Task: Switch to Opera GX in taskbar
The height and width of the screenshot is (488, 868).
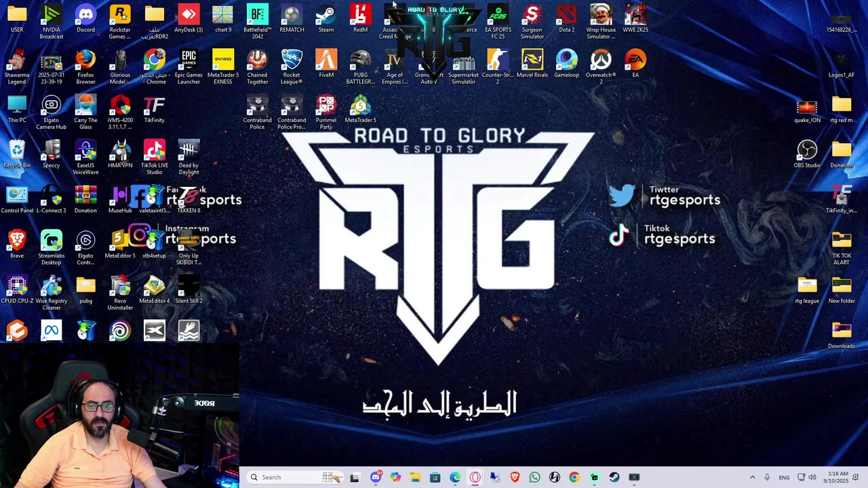Action: (x=475, y=477)
